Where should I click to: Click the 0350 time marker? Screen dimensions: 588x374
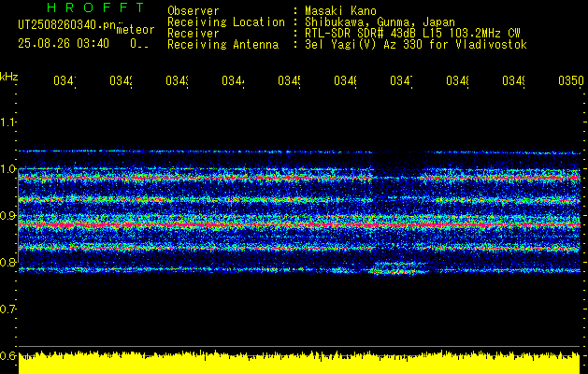coord(571,80)
